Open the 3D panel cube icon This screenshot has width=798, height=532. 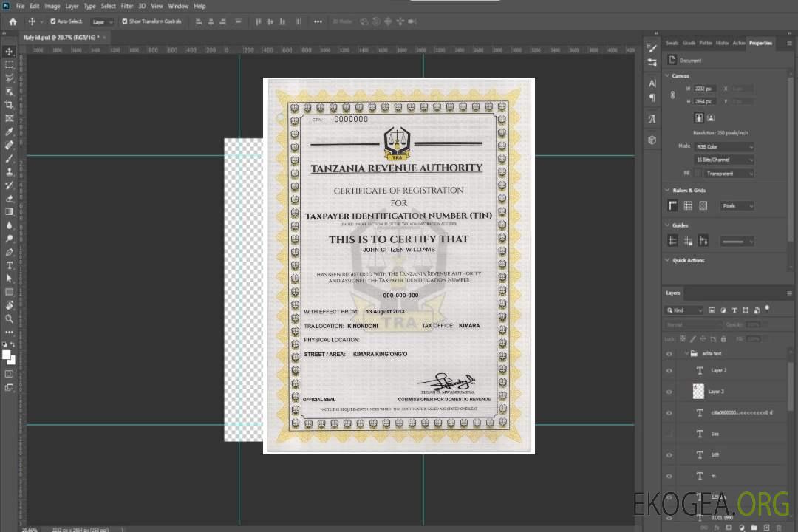point(652,140)
